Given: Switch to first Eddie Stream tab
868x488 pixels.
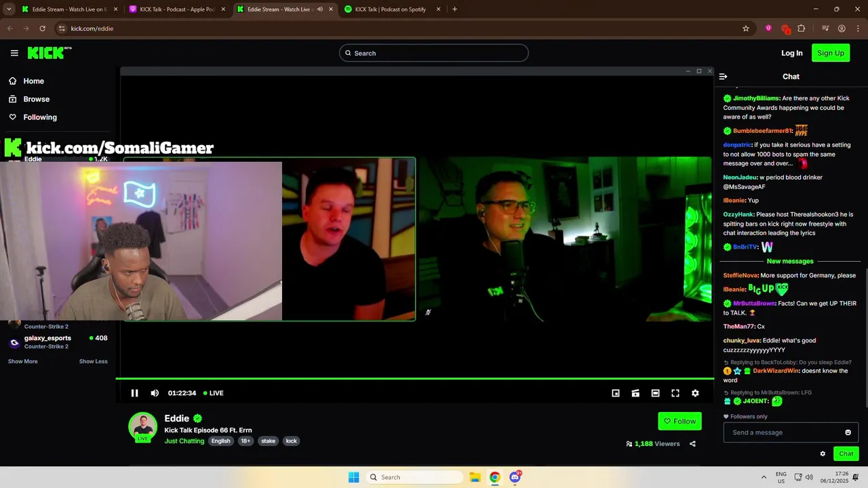Looking at the screenshot, I should (x=70, y=9).
